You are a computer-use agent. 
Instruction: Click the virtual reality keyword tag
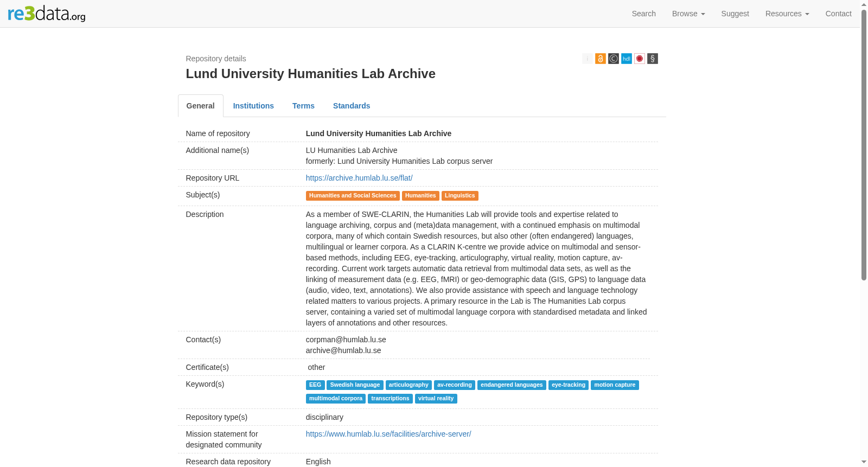(436, 399)
